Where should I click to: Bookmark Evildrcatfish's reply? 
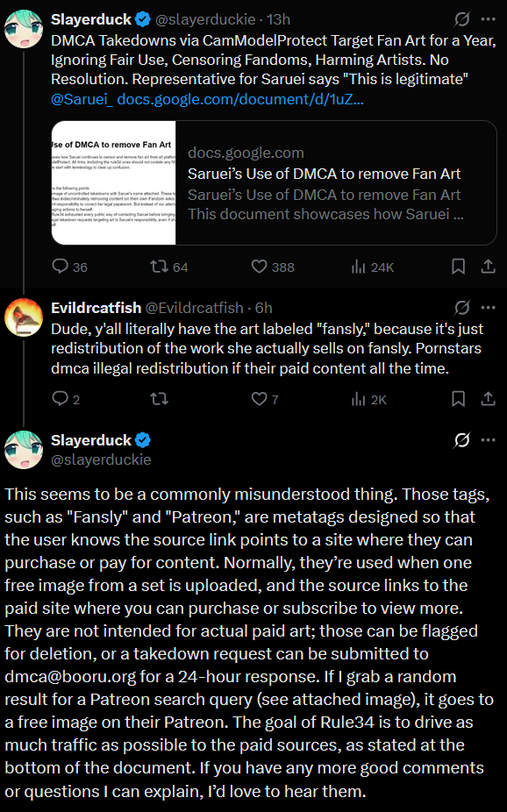458,399
